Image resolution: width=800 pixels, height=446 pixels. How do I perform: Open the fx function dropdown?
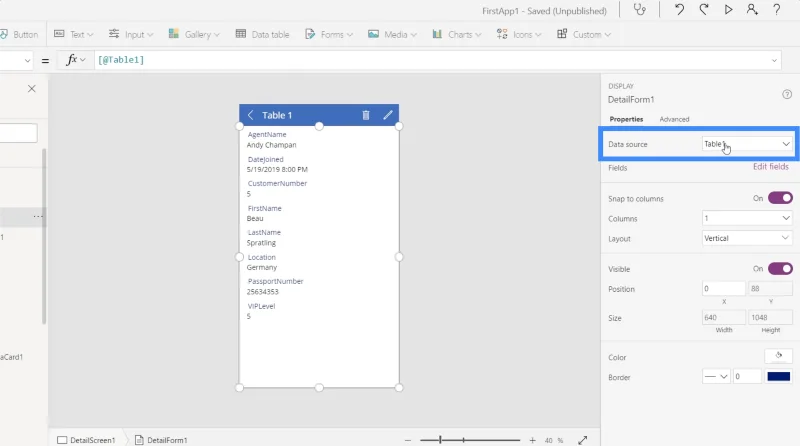tap(76, 60)
